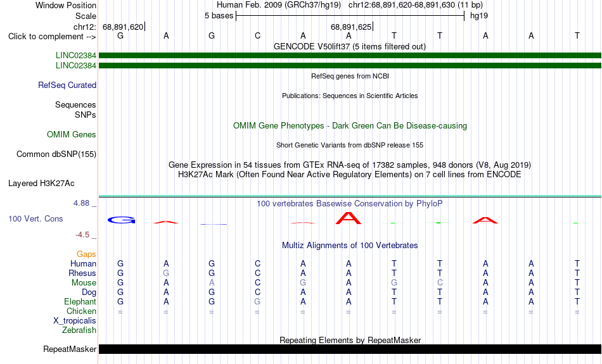Click the upper LINC02384 track label

(x=75, y=55)
